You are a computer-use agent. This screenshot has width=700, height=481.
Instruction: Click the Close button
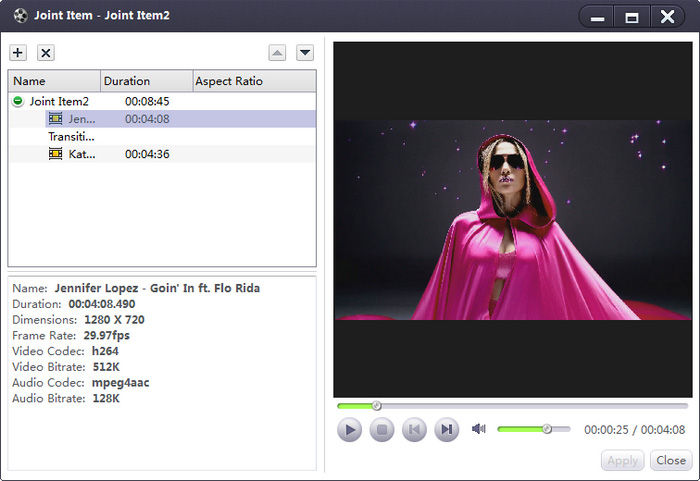pyautogui.click(x=671, y=460)
